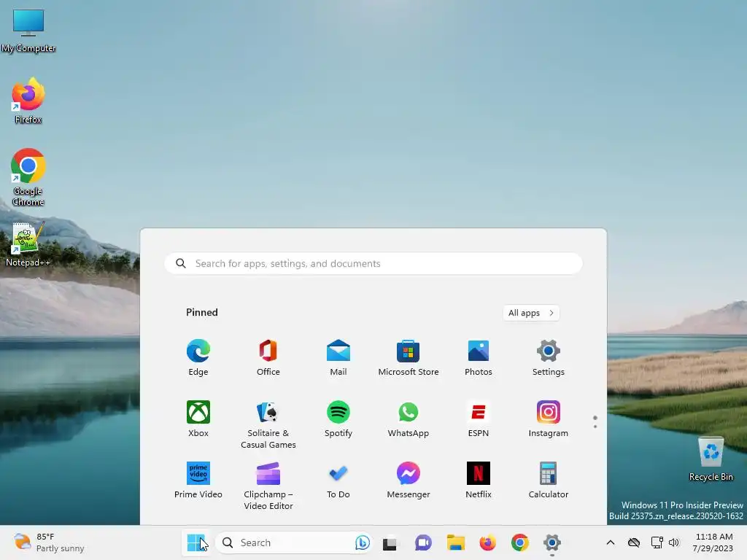Launch Spotify from Start menu

(338, 419)
